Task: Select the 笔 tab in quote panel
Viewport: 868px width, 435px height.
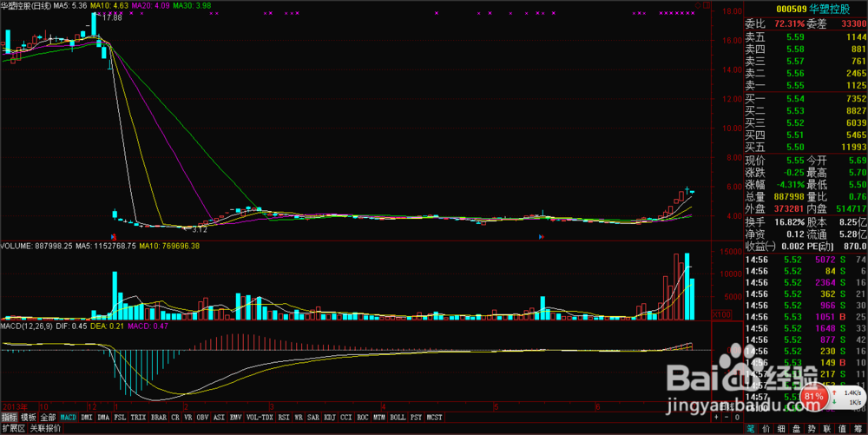Action: tap(751, 428)
